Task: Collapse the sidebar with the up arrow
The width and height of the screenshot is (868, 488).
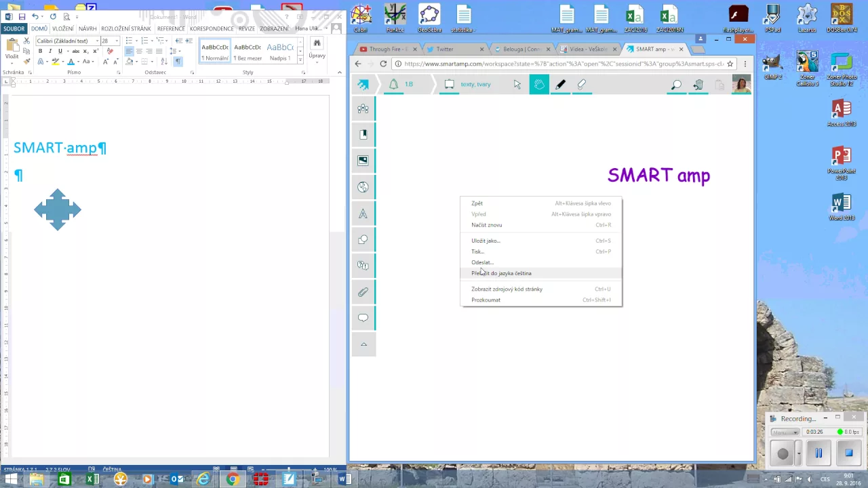Action: click(363, 344)
